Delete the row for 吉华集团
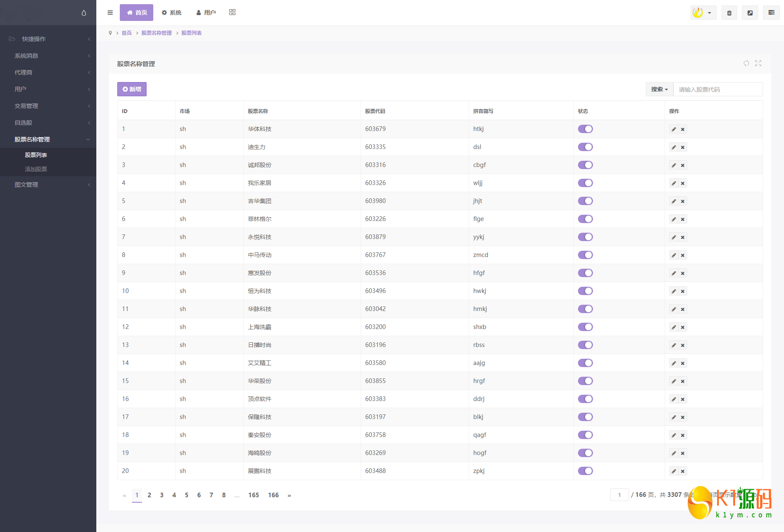Image resolution: width=784 pixels, height=532 pixels. tap(683, 201)
